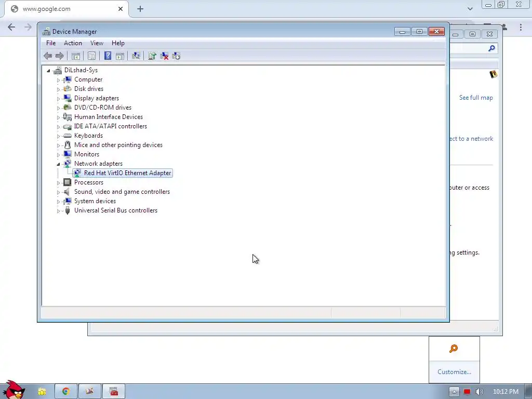Screen dimensions: 532x399
Task: Click the Keyboards category icon
Action: (68, 136)
